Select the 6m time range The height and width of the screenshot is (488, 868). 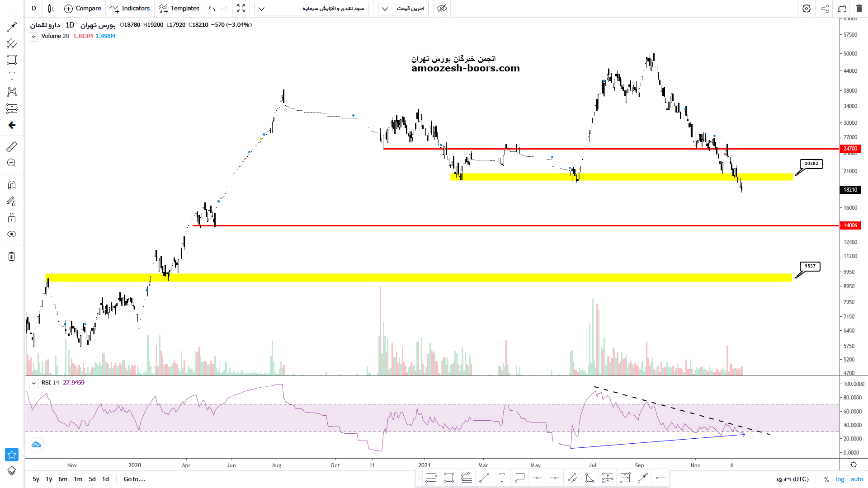click(x=63, y=479)
